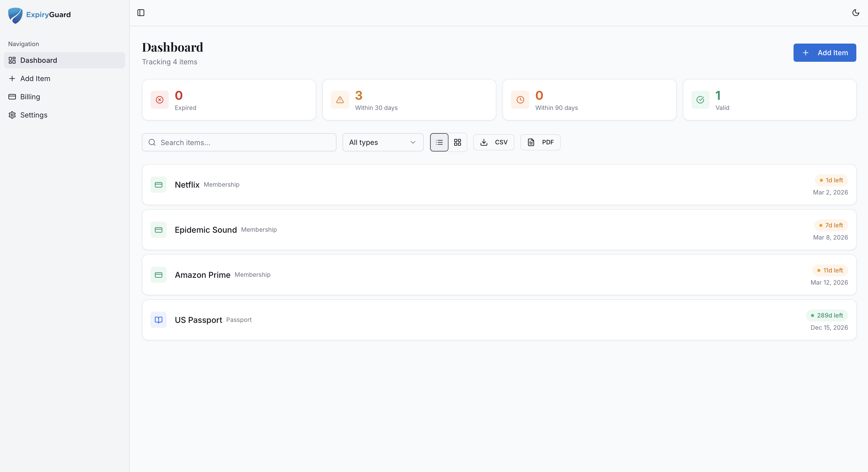868x472 pixels.
Task: Select Add Item in the navigation menu
Action: coord(35,78)
